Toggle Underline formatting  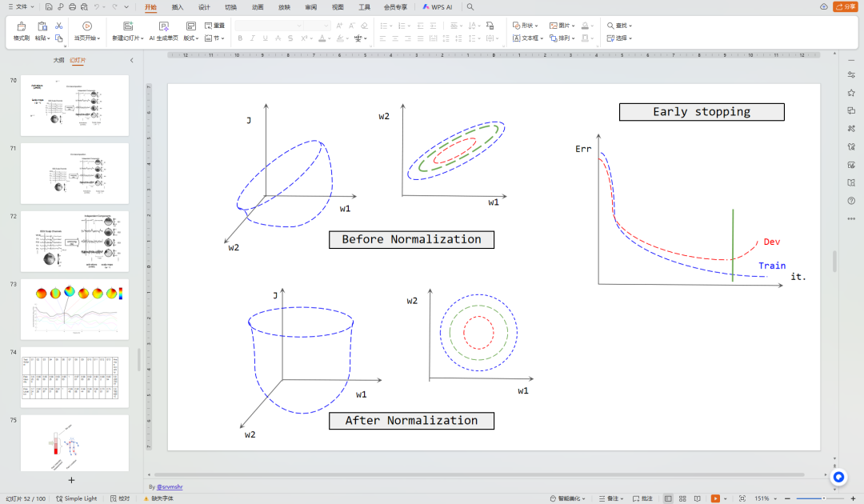tap(265, 38)
